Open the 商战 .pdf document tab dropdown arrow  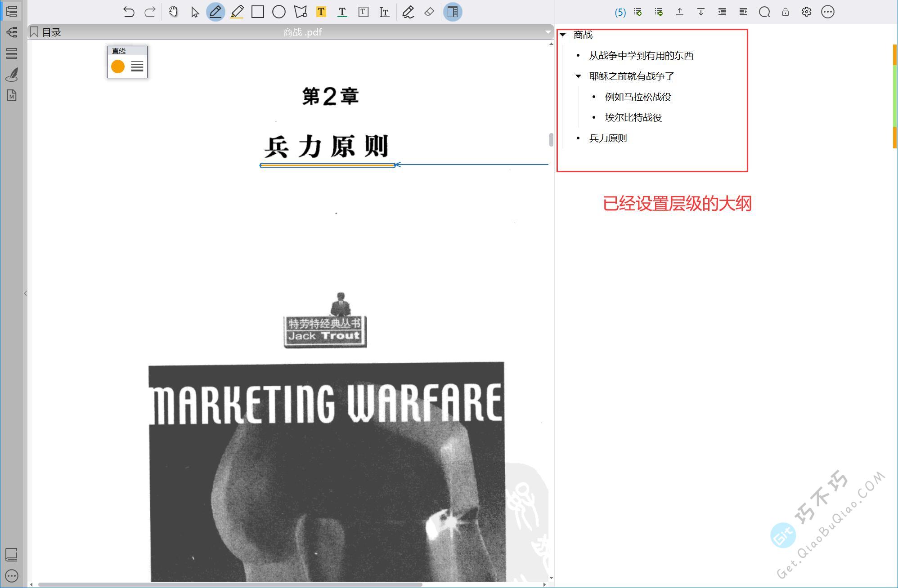click(x=548, y=32)
